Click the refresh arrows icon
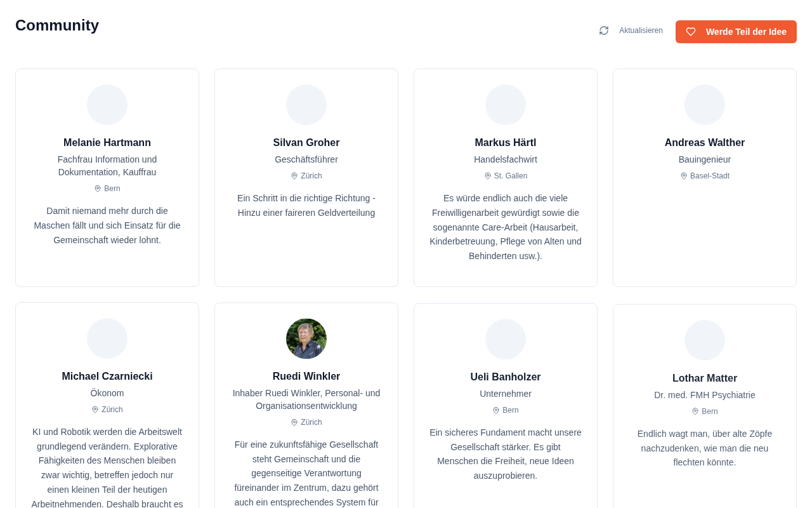The image size is (812, 508). pyautogui.click(x=604, y=30)
